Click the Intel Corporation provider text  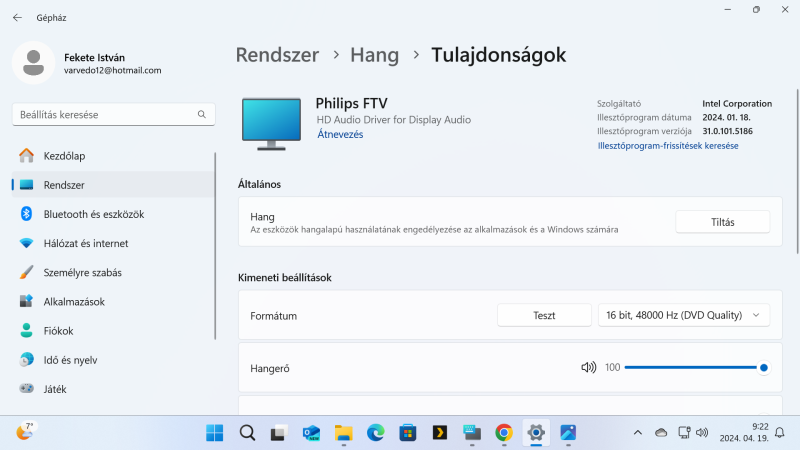click(x=737, y=104)
